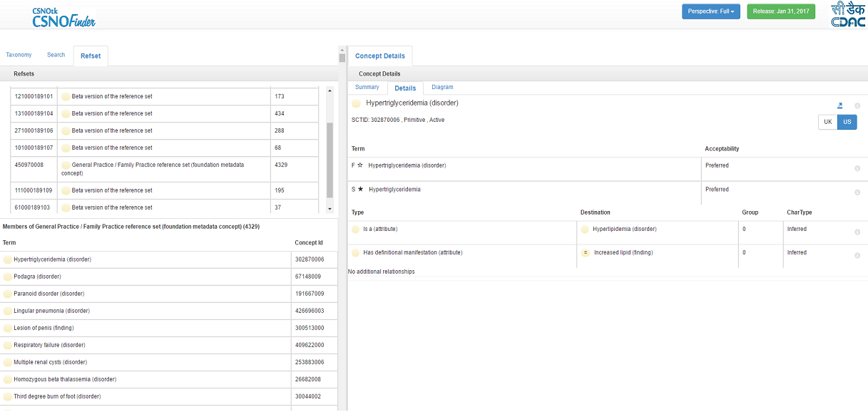The image size is (868, 417).
Task: Click Release: Jan 31, 2017 button
Action: (780, 11)
